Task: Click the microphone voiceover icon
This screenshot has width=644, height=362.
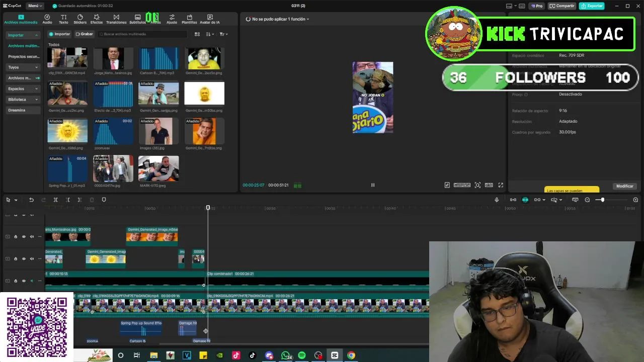Action: pos(497,200)
